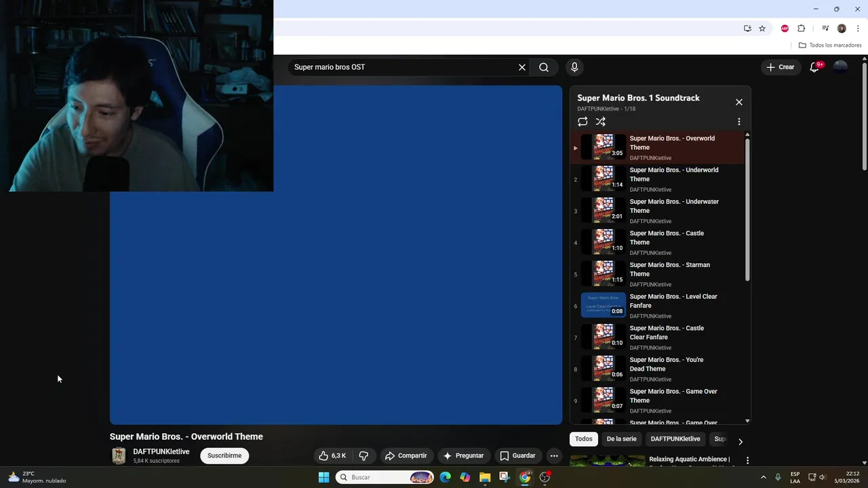Click the weather widget showing 23°C
This screenshot has height=488, width=868.
(x=37, y=477)
